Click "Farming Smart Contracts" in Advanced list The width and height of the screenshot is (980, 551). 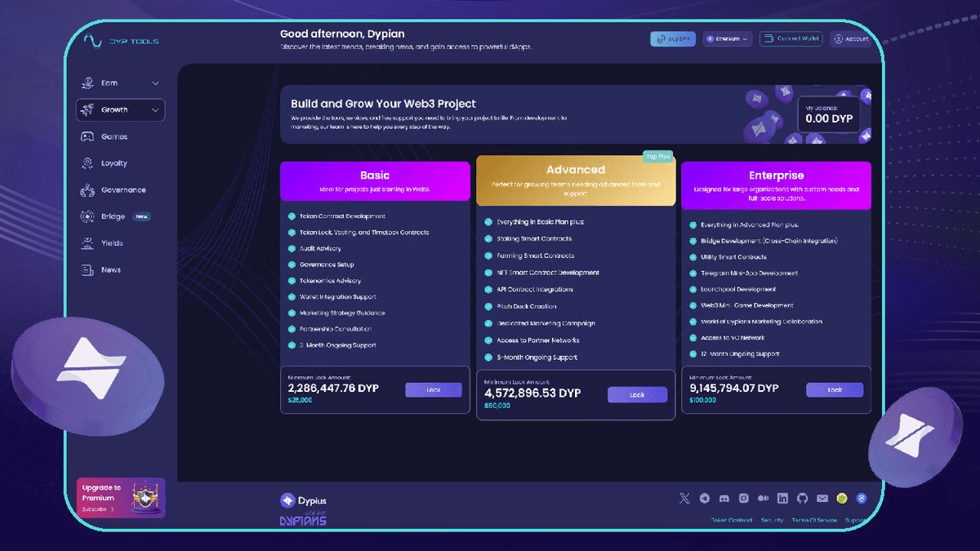coord(535,256)
